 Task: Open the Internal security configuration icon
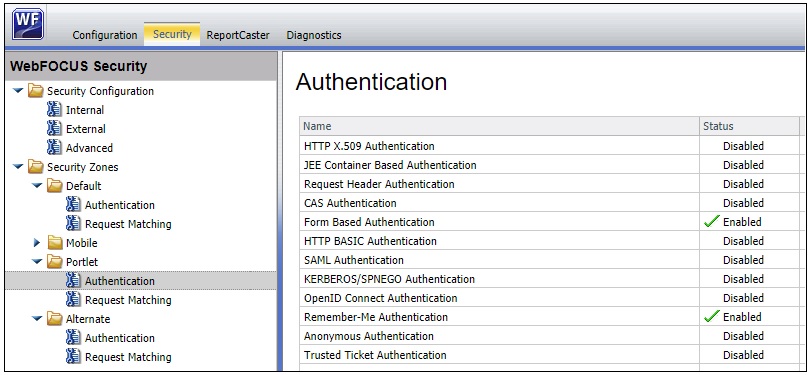(x=54, y=110)
